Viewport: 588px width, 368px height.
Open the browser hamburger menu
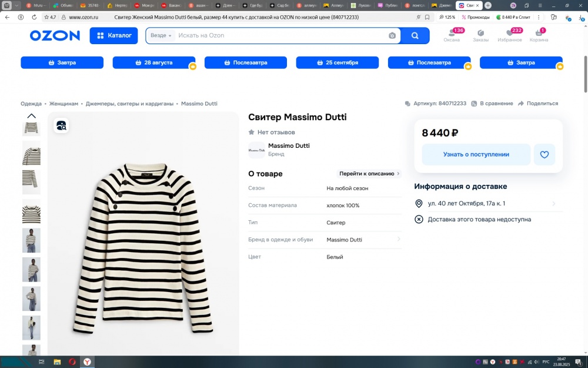coord(540,6)
